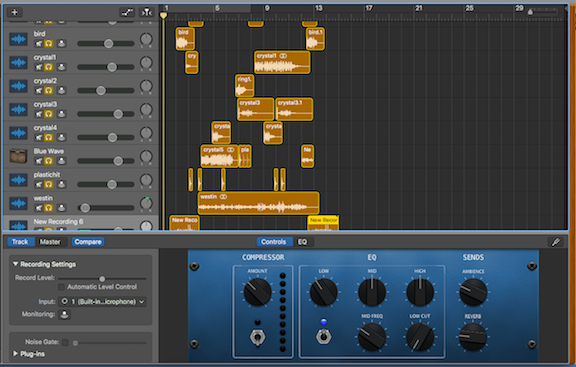Viewport: 576px width, 367px height.
Task: Mute the westin track
Action: pos(39,208)
